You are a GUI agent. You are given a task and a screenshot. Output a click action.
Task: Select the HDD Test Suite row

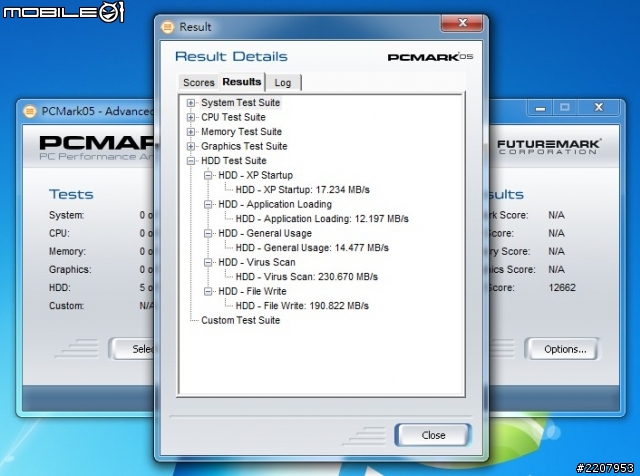tap(233, 161)
